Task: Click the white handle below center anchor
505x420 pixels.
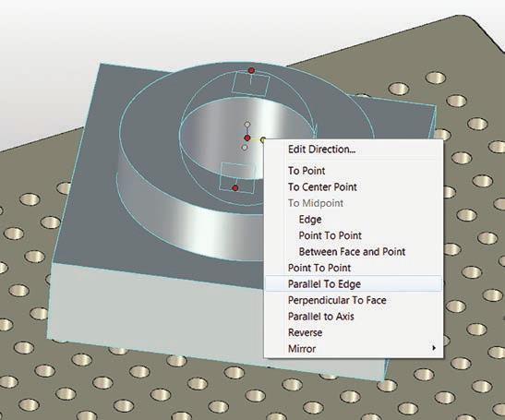Action: 245,148
